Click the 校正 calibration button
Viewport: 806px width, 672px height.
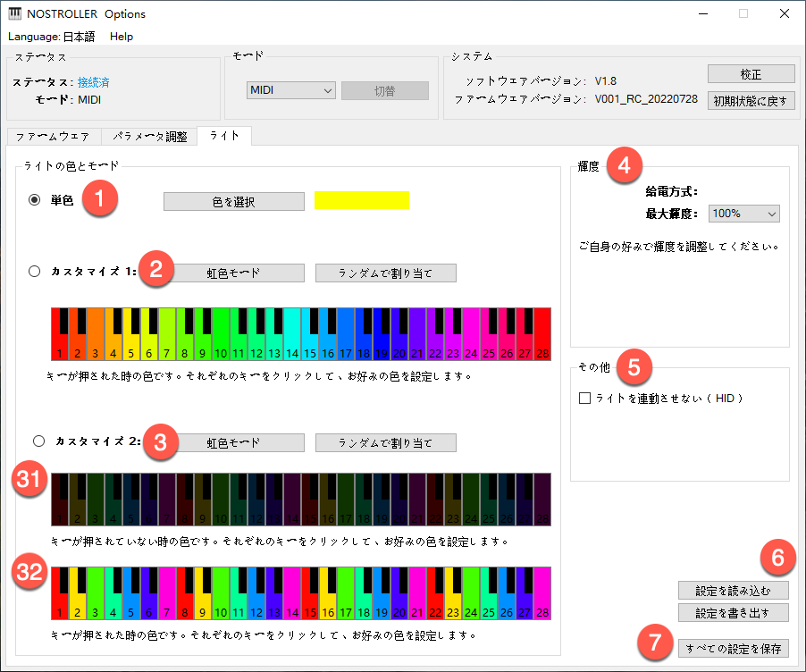[x=751, y=74]
